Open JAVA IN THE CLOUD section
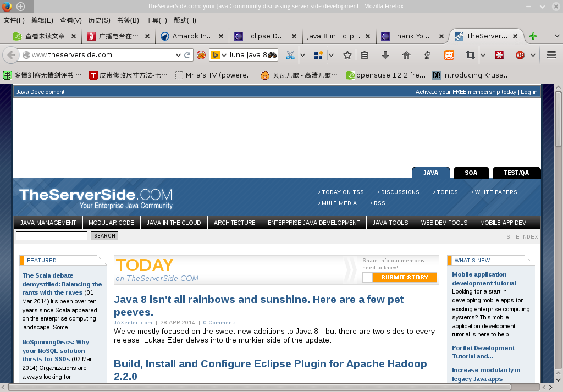 [174, 223]
